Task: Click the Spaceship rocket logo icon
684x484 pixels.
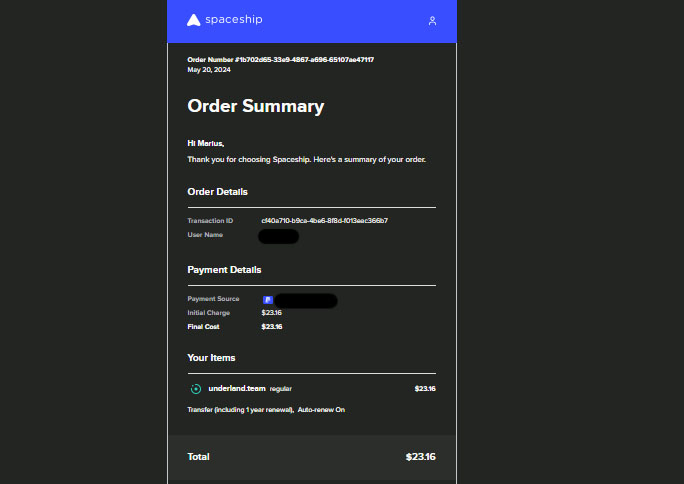Action: pyautogui.click(x=194, y=20)
